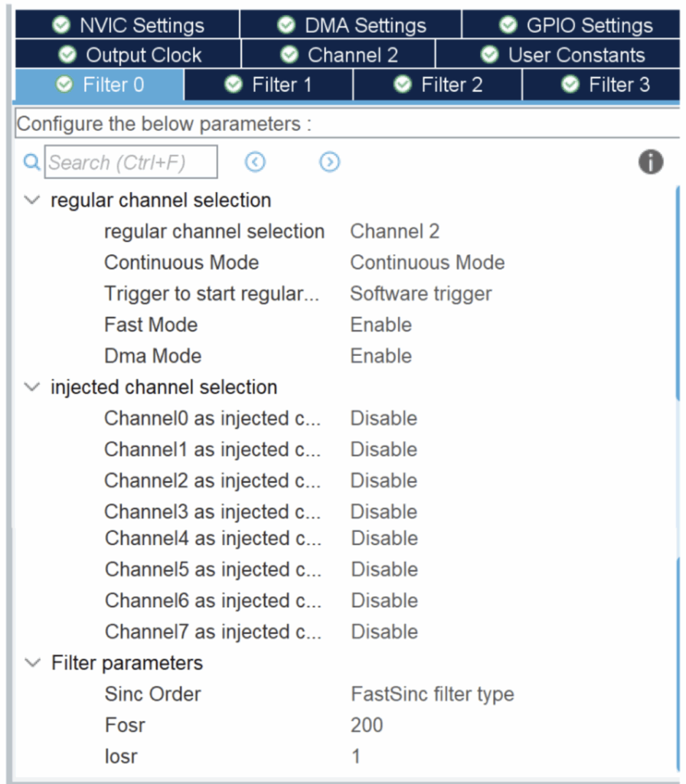Click the info icon beside the search field
Viewport: 686px width, 784px height.
pos(650,162)
